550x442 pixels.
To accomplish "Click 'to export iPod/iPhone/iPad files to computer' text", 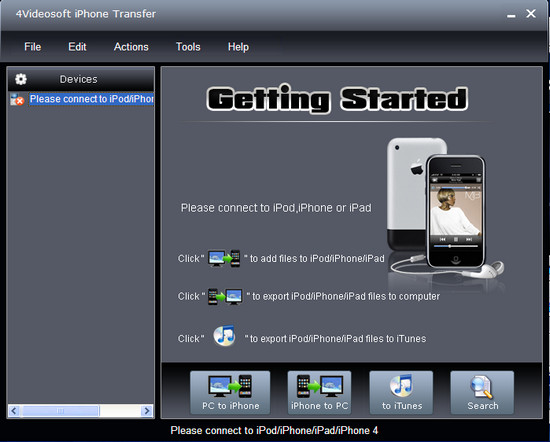I will (346, 296).
